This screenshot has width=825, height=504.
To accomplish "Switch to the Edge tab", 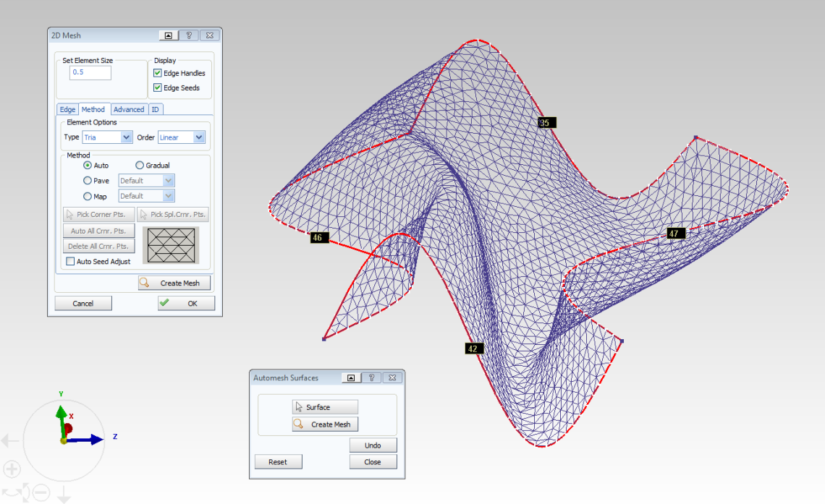I will (x=67, y=109).
